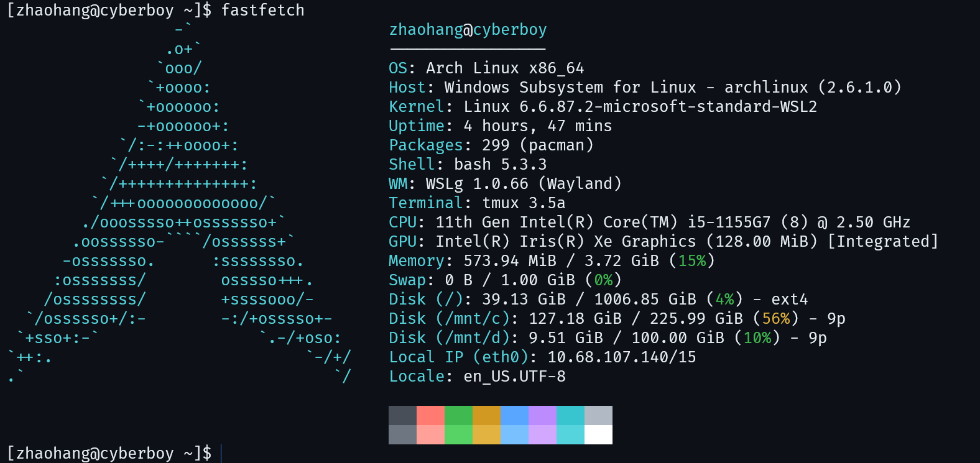Click the '4 hours, 47 mins' value
Viewport: 980px width, 463px height.
click(537, 126)
